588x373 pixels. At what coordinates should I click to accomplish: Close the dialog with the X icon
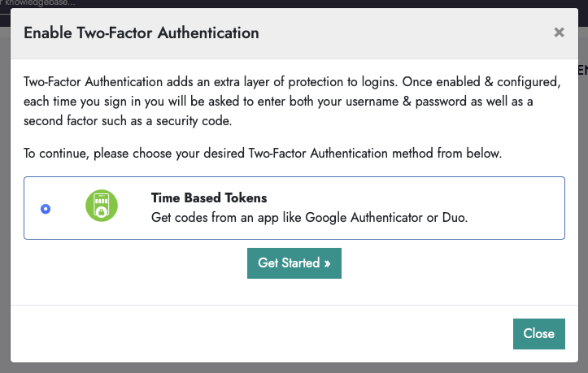point(559,33)
